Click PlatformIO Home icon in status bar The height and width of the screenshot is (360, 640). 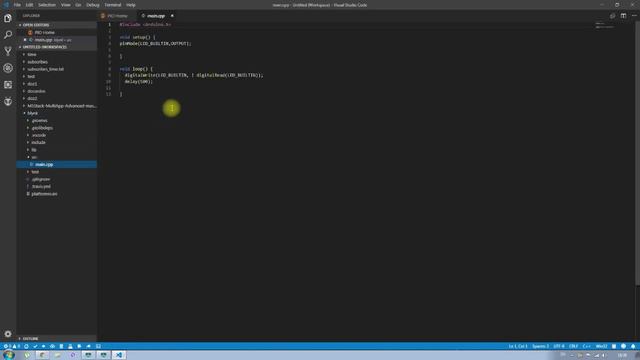[26, 346]
